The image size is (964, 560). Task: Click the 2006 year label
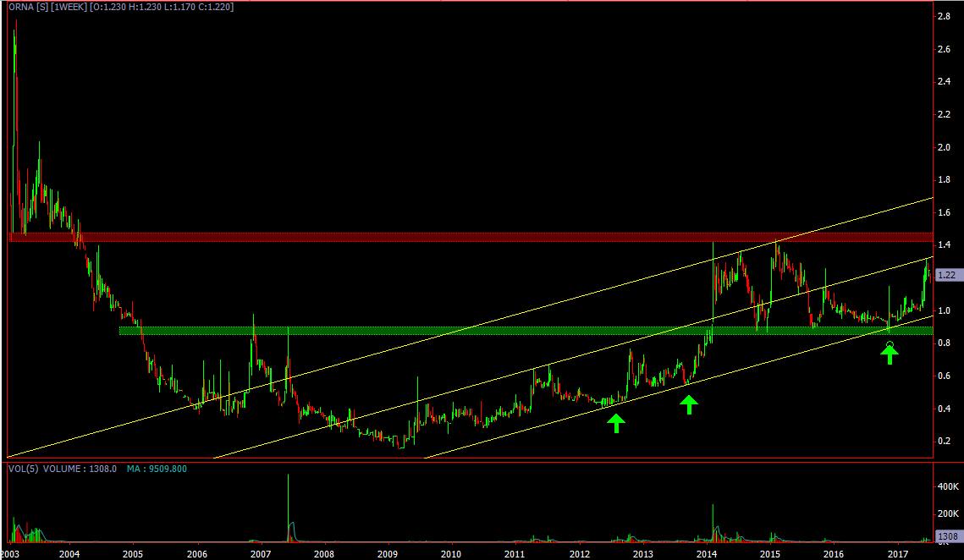coord(197,554)
